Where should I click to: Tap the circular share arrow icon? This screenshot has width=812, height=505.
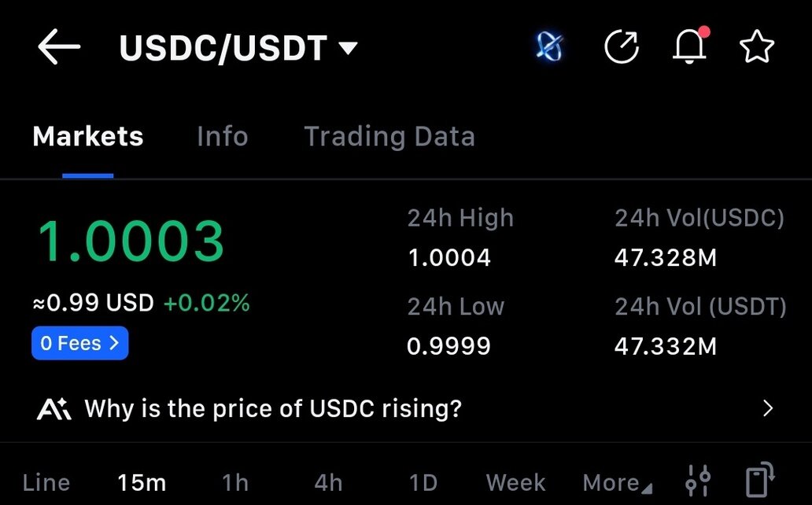(622, 48)
